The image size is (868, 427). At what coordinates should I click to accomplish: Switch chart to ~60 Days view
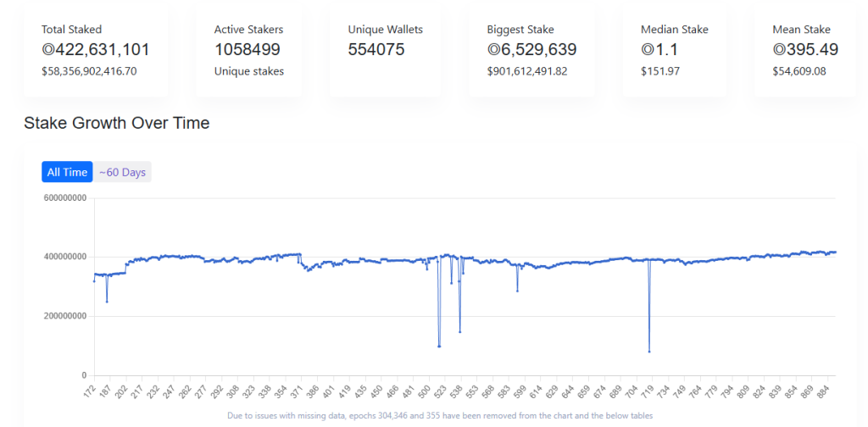click(x=122, y=172)
